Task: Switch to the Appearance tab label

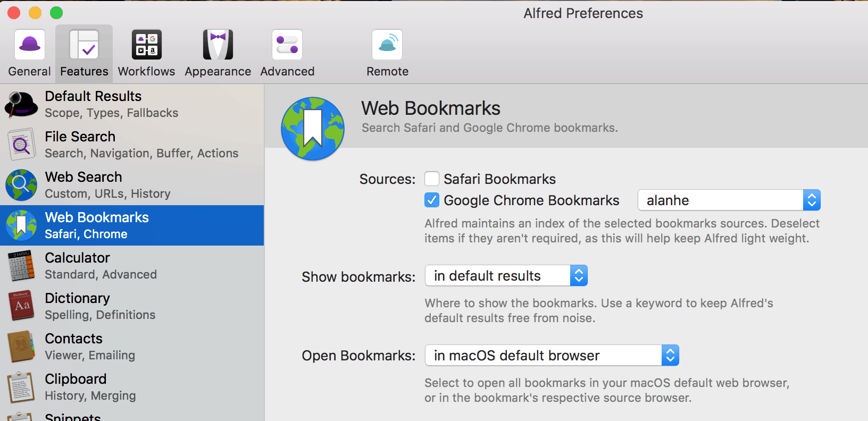Action: pos(218,71)
